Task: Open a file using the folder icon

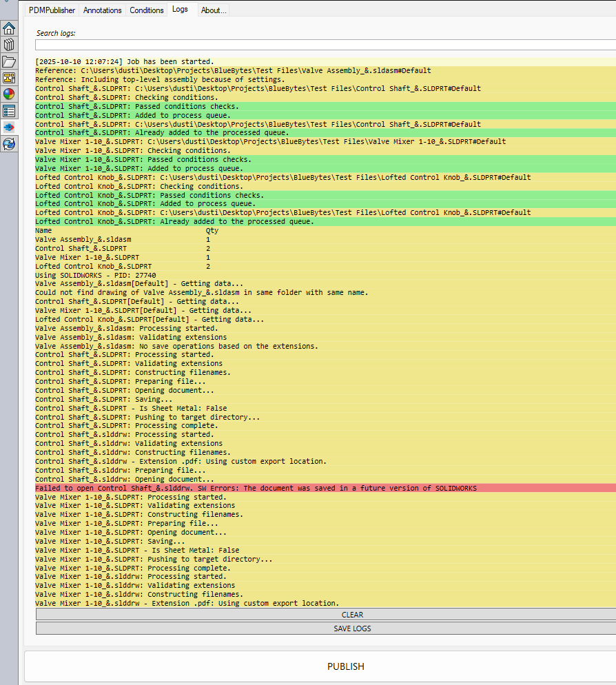Action: [8, 61]
